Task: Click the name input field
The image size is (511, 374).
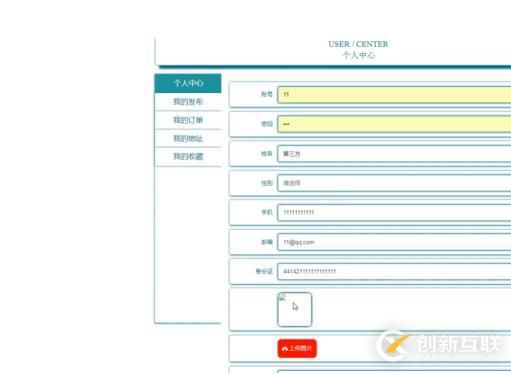Action: point(394,154)
